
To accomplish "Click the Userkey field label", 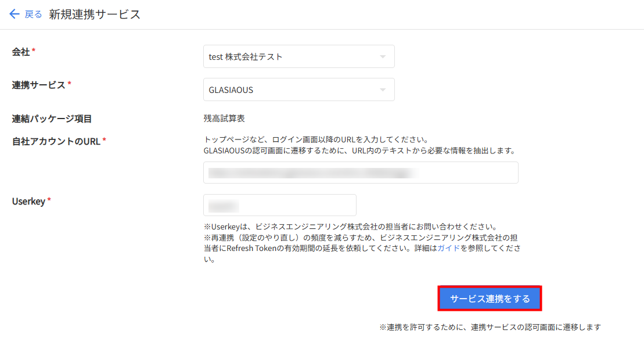I will (28, 201).
